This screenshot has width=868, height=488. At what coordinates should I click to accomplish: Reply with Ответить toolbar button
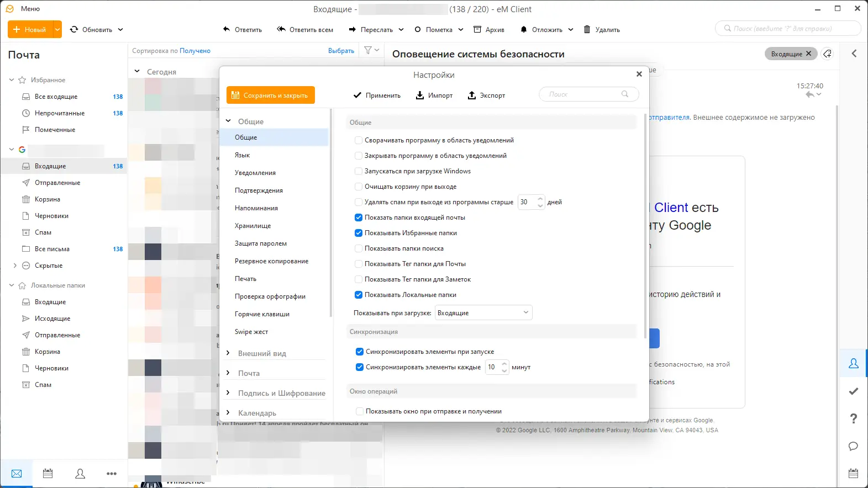pyautogui.click(x=243, y=29)
